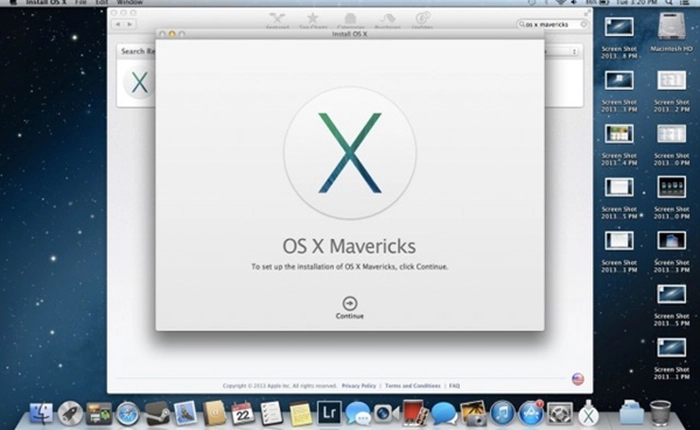700x430 pixels.
Task: Open Notification Center from menu bar
Action: 684,2
